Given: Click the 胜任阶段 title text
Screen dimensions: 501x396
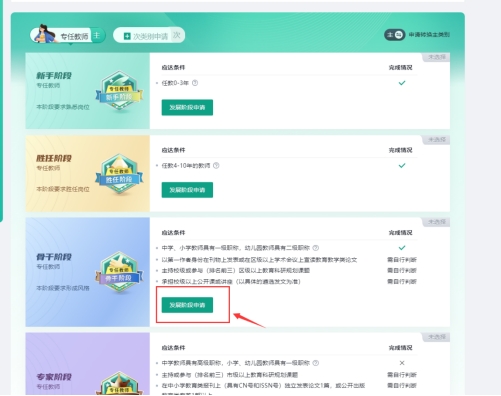Looking at the screenshot, I should (54, 158).
